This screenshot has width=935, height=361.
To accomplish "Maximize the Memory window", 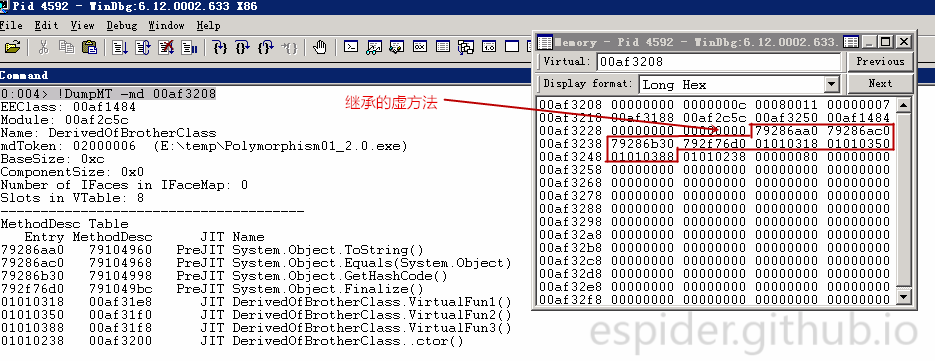I will click(886, 42).
